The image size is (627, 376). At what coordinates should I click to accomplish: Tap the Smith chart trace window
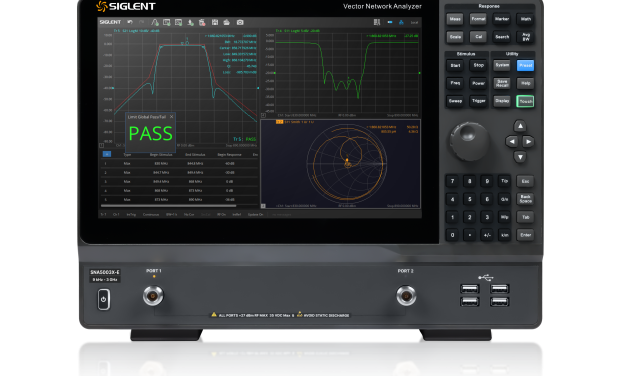click(x=341, y=164)
